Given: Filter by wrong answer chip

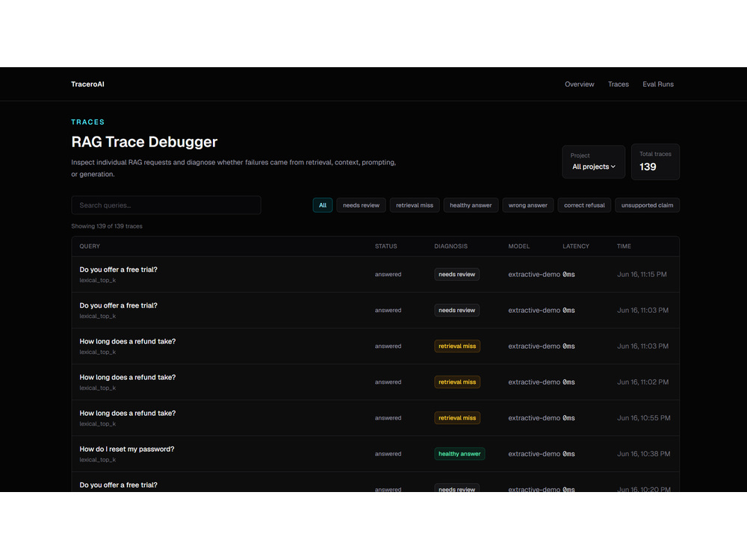Looking at the screenshot, I should pyautogui.click(x=528, y=205).
